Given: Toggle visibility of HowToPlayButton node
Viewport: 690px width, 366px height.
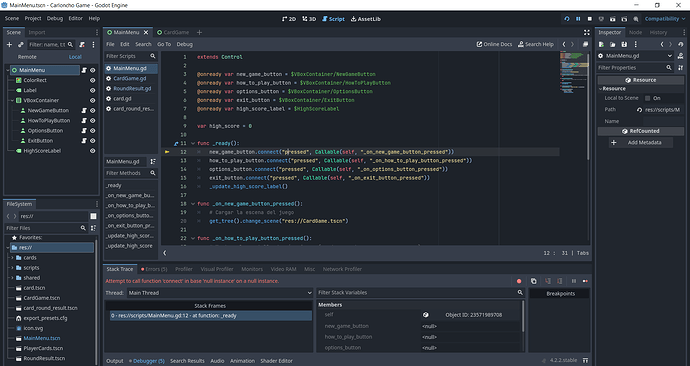Looking at the screenshot, I should (x=92, y=121).
